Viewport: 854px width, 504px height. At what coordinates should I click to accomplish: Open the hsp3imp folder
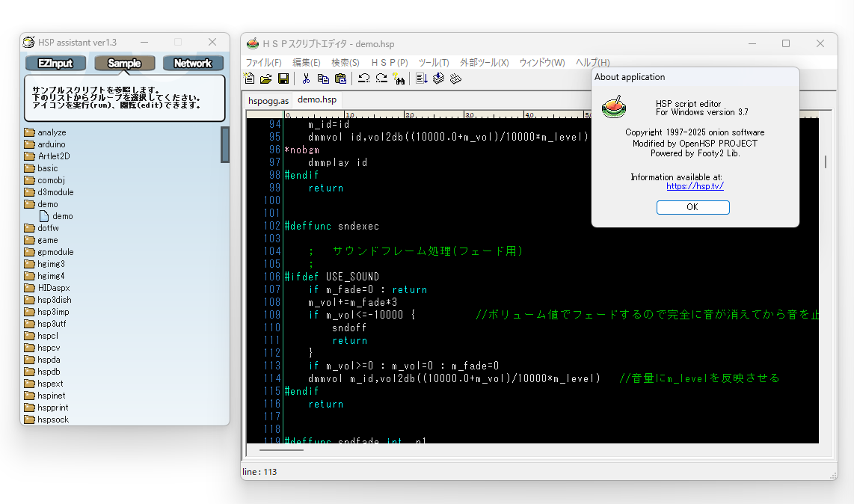point(47,313)
